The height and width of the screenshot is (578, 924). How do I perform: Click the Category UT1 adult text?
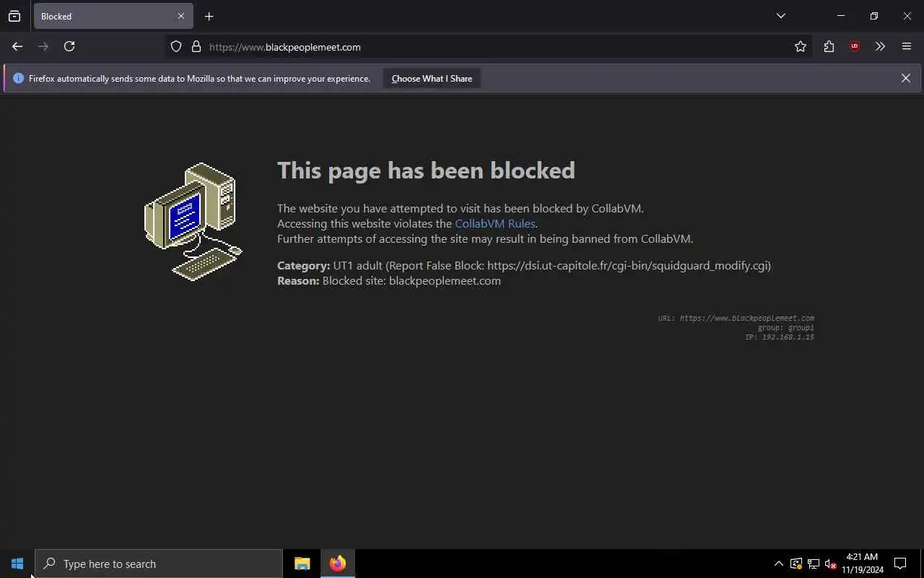click(524, 265)
